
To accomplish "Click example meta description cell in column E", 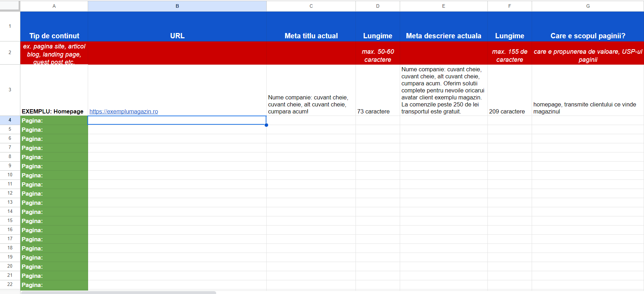I will [444, 90].
